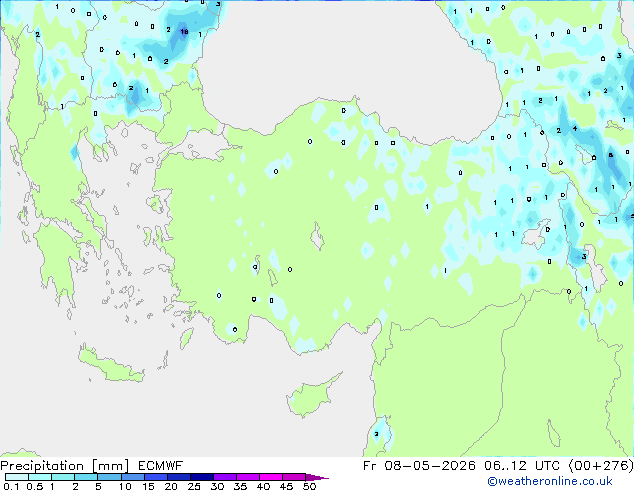Click legend tick label '50'
Screen dimensions: 634x490
tap(309, 486)
